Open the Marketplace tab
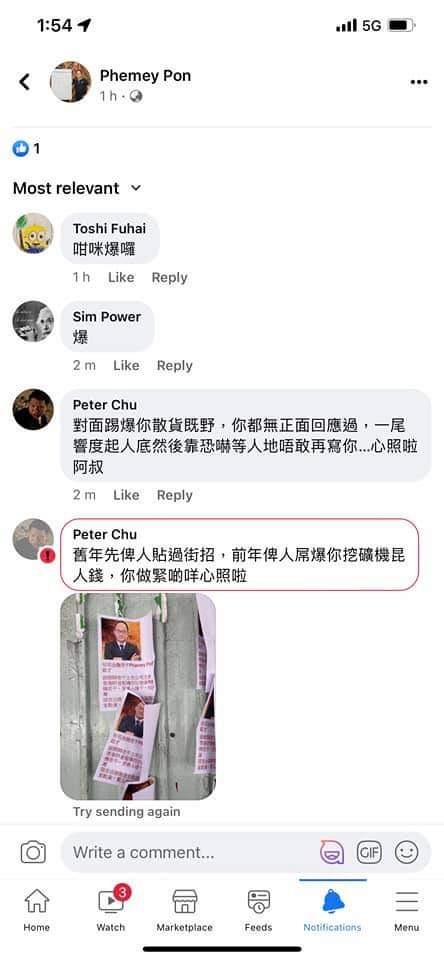 pyautogui.click(x=184, y=910)
